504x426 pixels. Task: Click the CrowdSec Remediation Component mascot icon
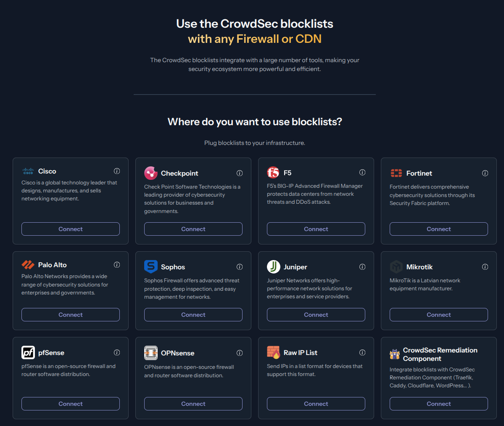(394, 354)
